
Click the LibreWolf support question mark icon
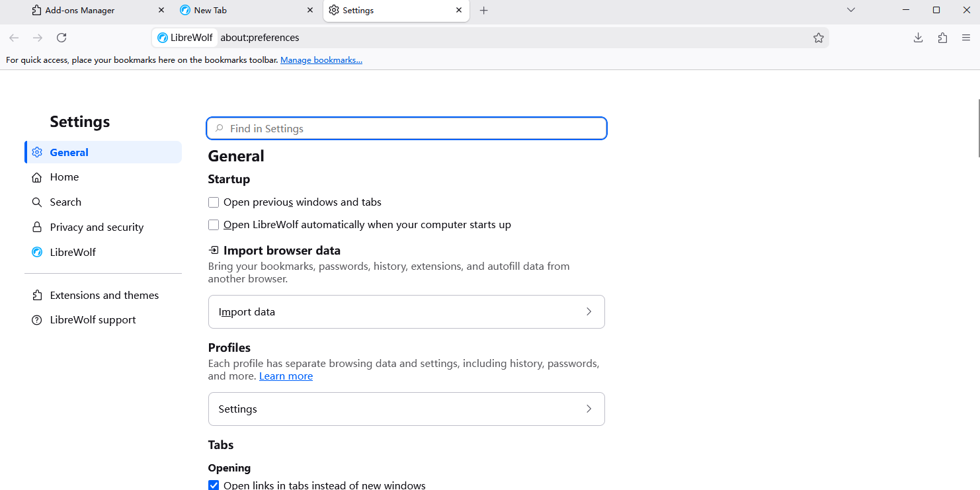(37, 320)
